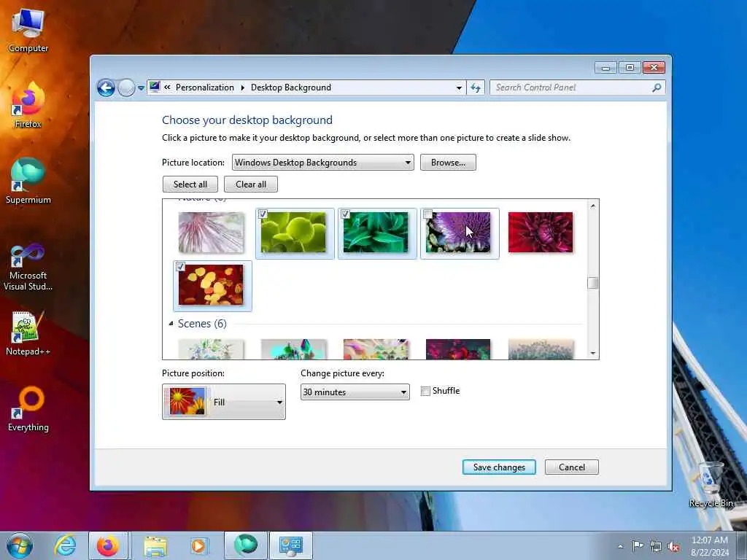
Task: Open the Everything desktop shortcut
Action: [28, 408]
